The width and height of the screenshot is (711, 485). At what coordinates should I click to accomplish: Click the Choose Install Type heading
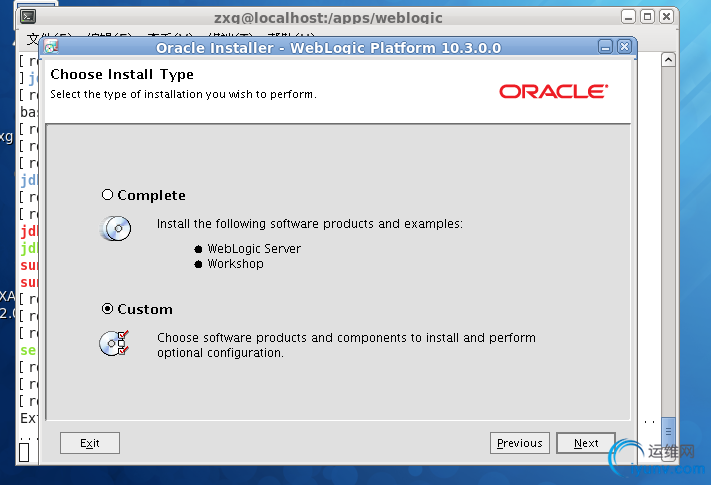click(122, 74)
